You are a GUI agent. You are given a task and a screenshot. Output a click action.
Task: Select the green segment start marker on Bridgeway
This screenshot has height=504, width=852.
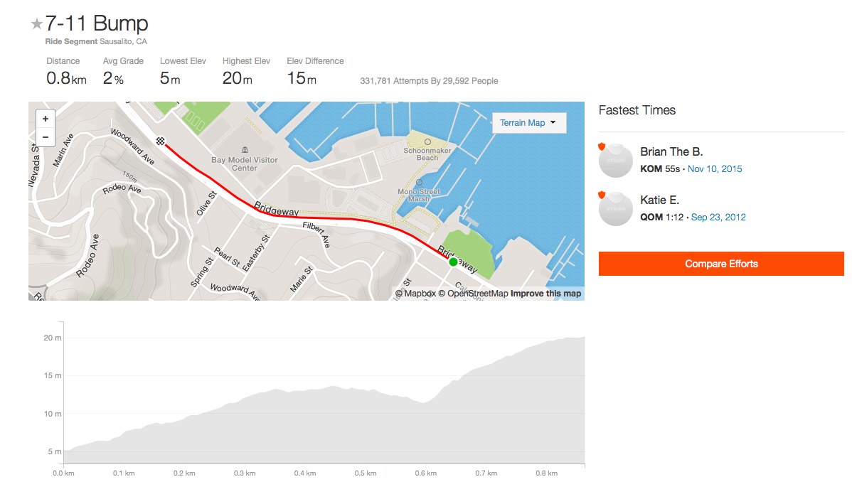[x=453, y=262]
